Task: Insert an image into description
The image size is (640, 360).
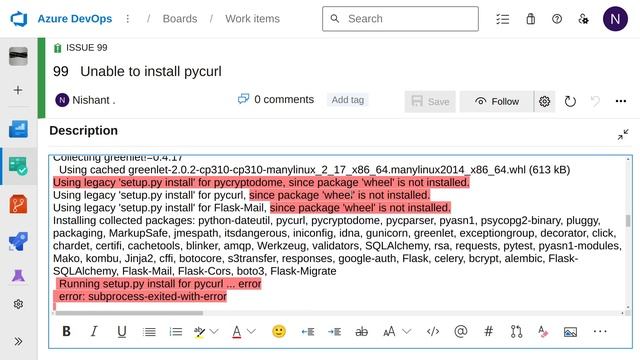Action: [570, 332]
